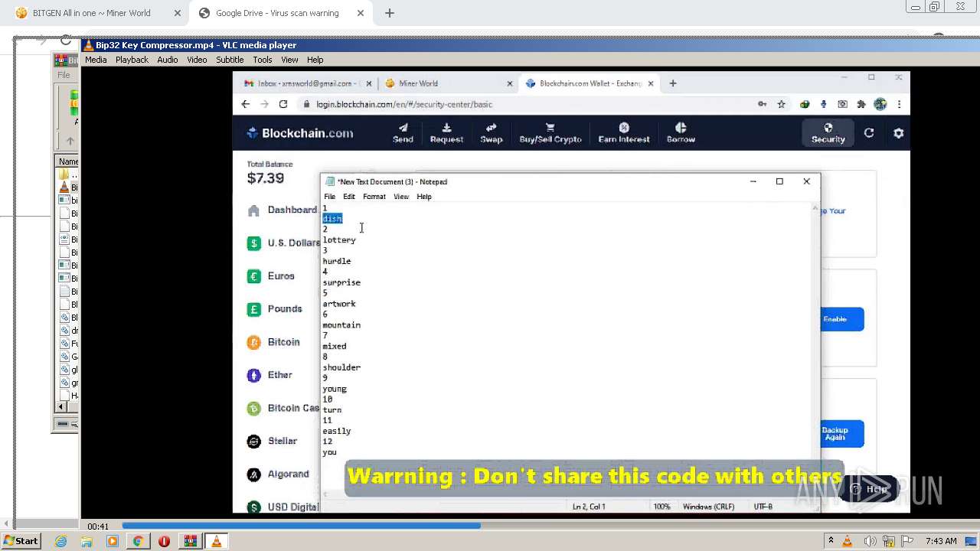Open the network status tray icon
The width and height of the screenshot is (980, 551).
click(x=890, y=541)
